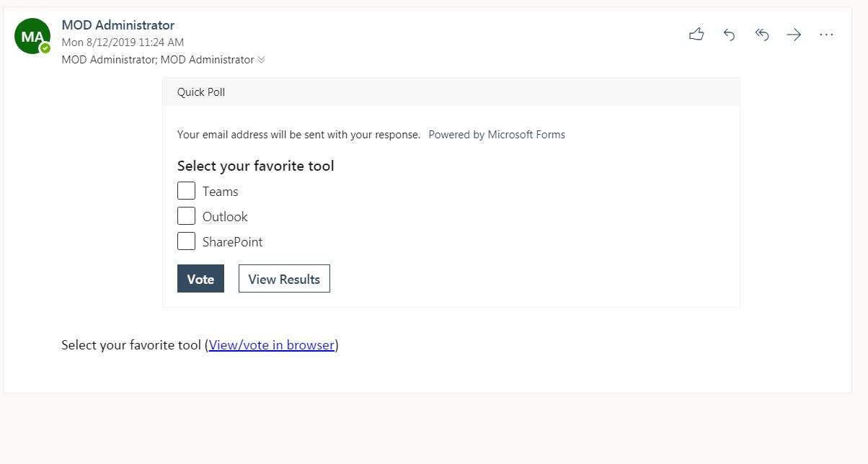This screenshot has height=464, width=868.
Task: Click the recipient names on the To line
Action: point(157,60)
